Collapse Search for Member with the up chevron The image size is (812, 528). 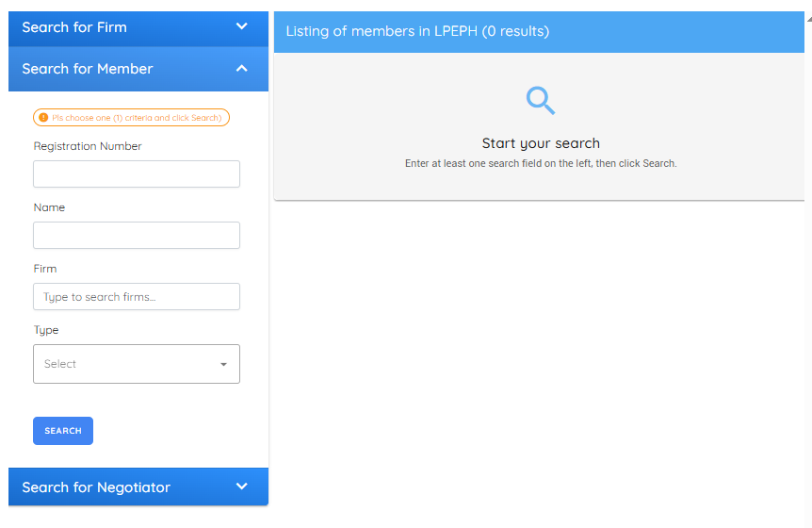click(242, 69)
